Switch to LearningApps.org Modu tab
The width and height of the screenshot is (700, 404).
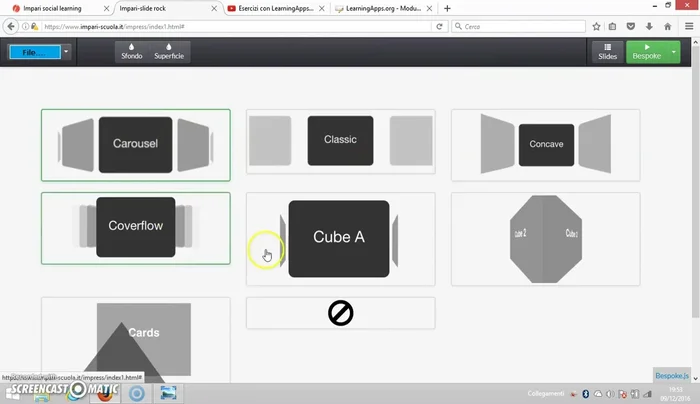(x=383, y=8)
